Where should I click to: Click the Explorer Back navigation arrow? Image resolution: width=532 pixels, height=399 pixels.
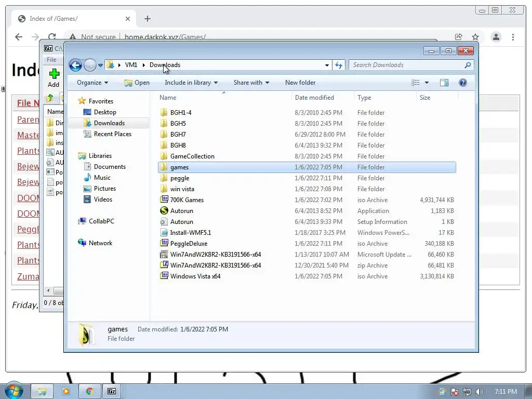coord(75,65)
